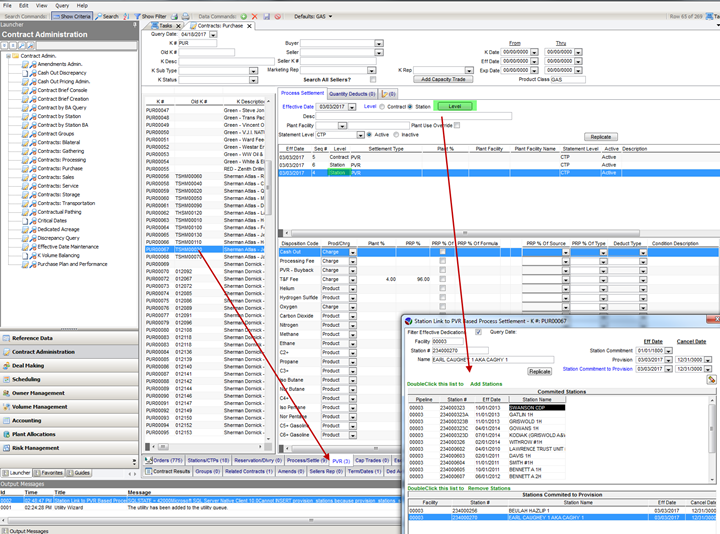
Task: Click the red X delete data command
Action: pos(254,17)
